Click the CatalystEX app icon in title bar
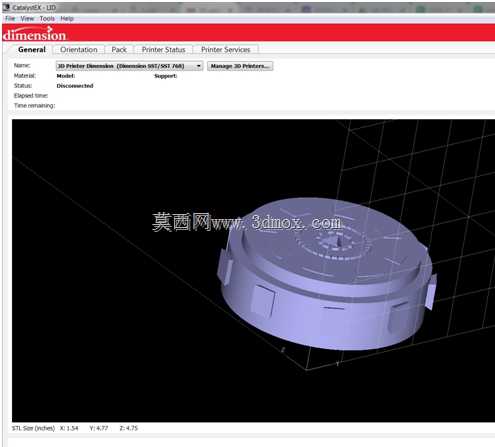Viewport: 495px width, 447px height. pyautogui.click(x=7, y=7)
